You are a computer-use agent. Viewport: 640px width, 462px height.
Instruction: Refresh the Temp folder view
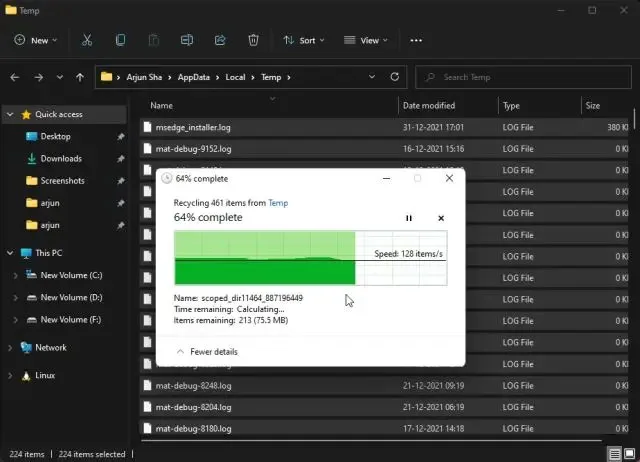click(x=395, y=77)
